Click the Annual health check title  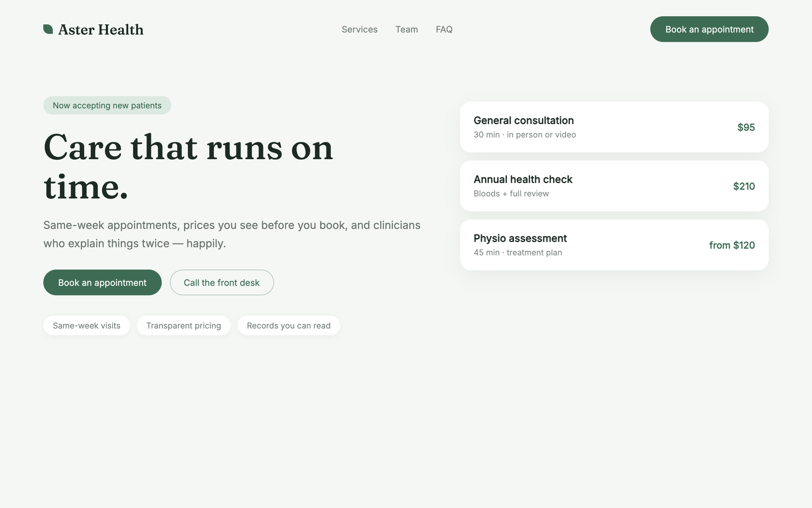(523, 179)
